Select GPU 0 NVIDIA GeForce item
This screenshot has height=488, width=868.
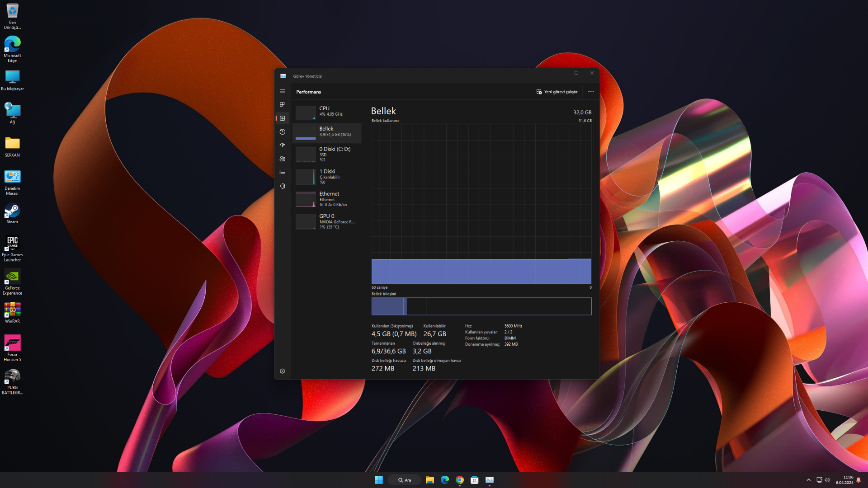[x=327, y=221]
